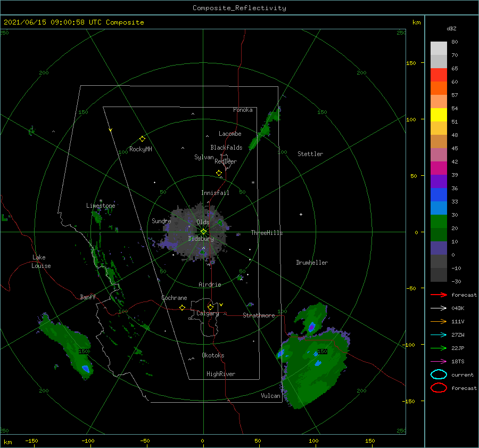Click the 04DK legend label
The image size is (479, 448).
(458, 308)
